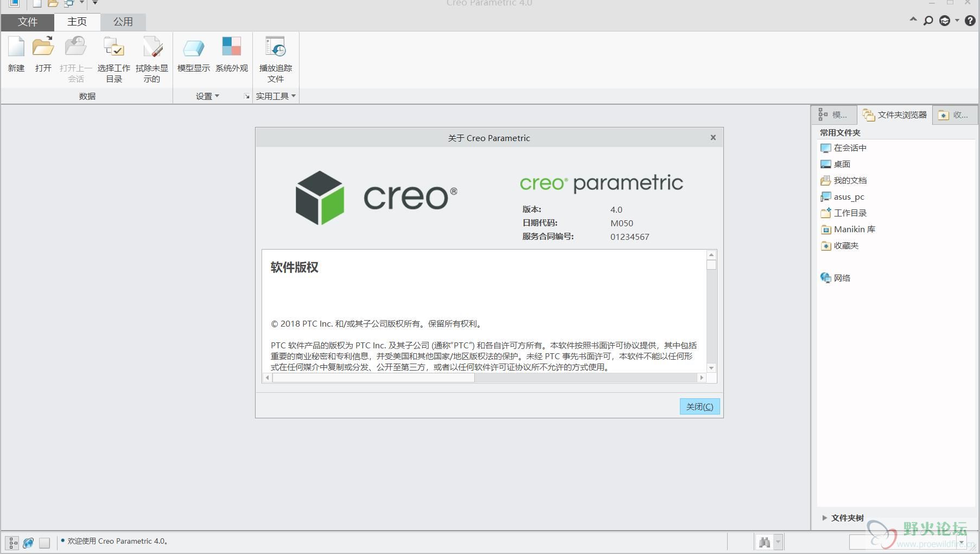Select asus_pc computer entry
This screenshot has width=980, height=554.
coord(842,197)
